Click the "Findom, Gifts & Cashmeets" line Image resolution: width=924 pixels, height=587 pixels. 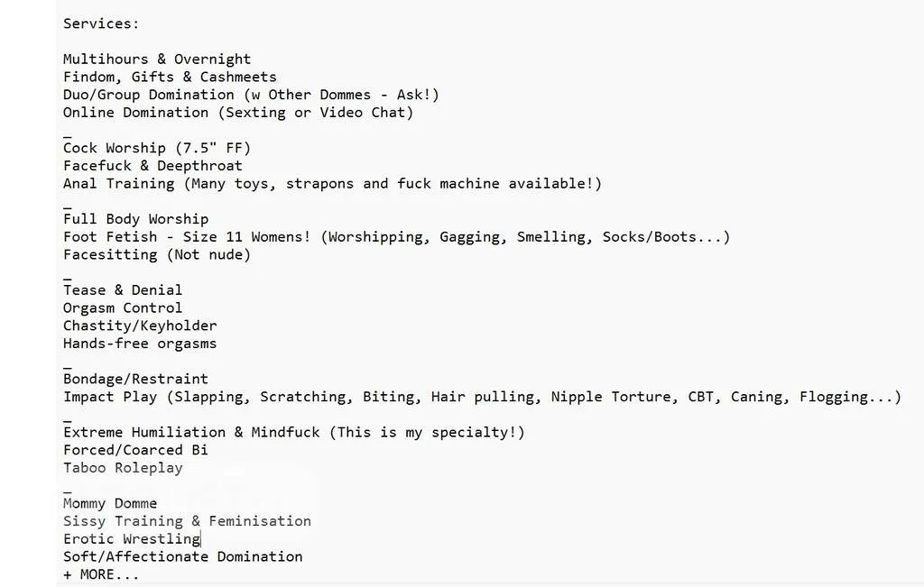click(170, 78)
